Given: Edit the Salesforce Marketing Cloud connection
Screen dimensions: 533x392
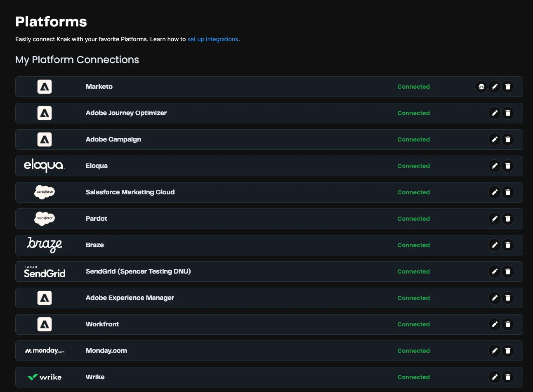Looking at the screenshot, I should tap(495, 192).
